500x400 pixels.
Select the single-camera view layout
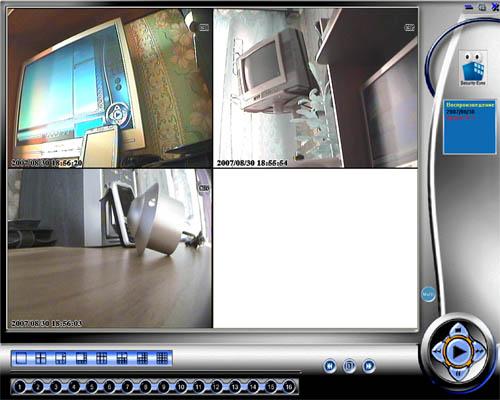click(x=21, y=359)
